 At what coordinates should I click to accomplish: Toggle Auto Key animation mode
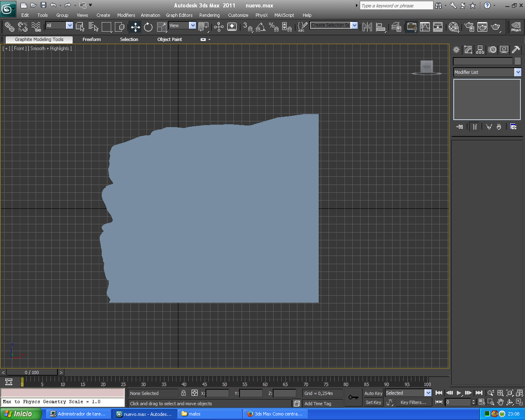pos(373,393)
